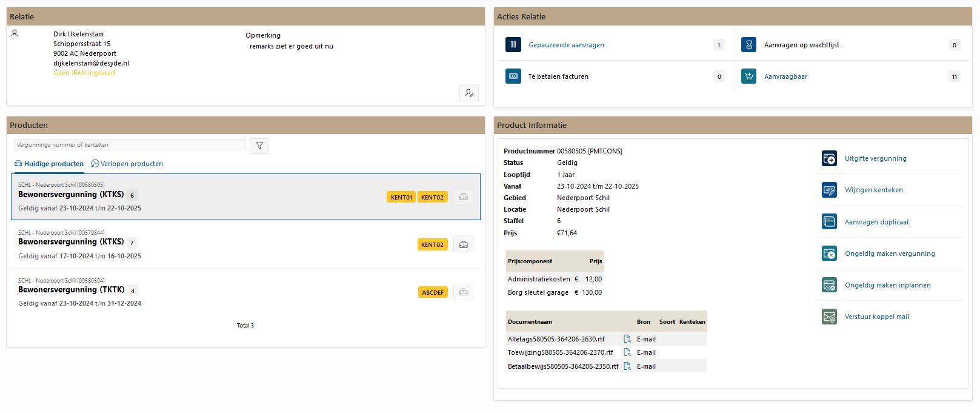This screenshot has width=980, height=413.
Task: Click the edit relation person icon
Action: click(x=468, y=93)
